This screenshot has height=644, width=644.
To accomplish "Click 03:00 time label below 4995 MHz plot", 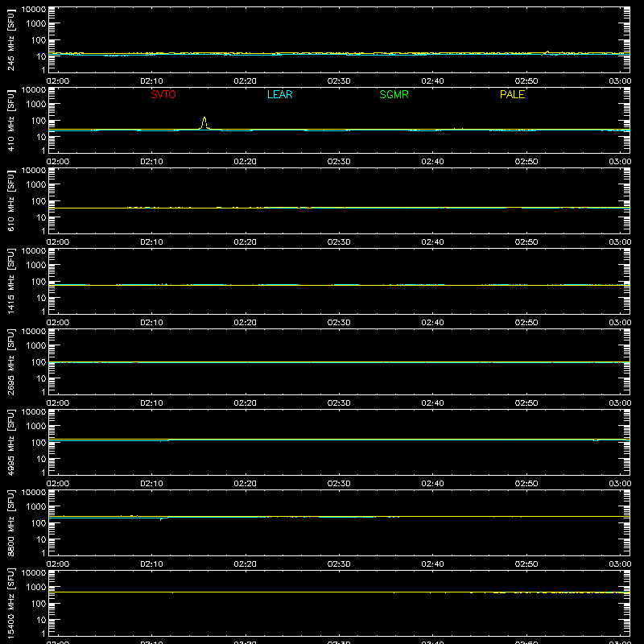I will click(x=620, y=484).
